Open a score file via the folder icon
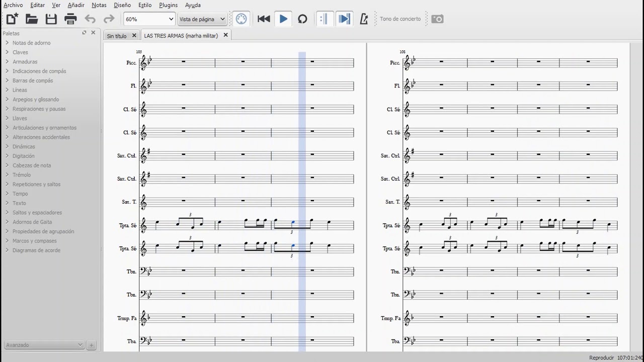The image size is (644, 362). pos(32,19)
